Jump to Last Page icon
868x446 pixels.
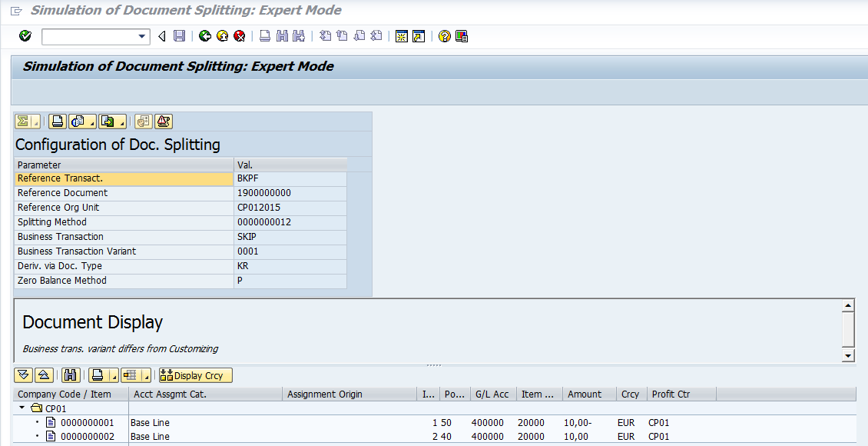(x=376, y=36)
